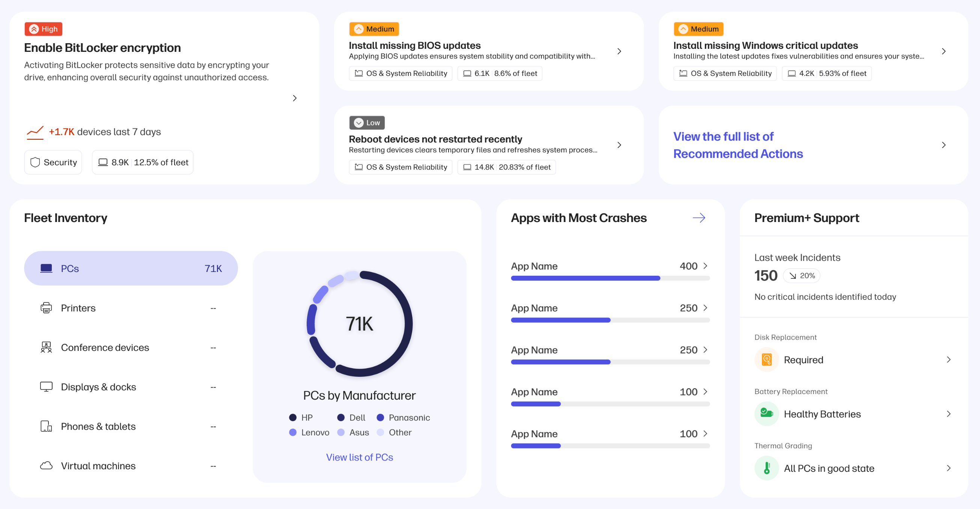Click "20.83% of fleet" on Reboot card
Viewport: 980px width, 509px height.
524,167
